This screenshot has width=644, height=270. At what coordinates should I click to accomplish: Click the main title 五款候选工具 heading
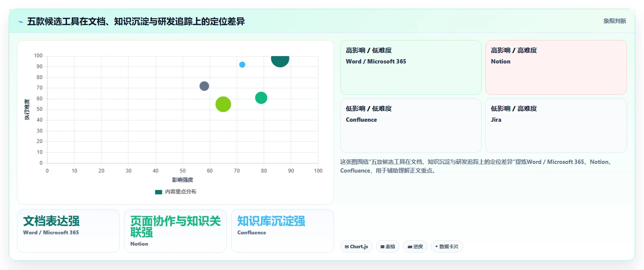pyautogui.click(x=136, y=21)
